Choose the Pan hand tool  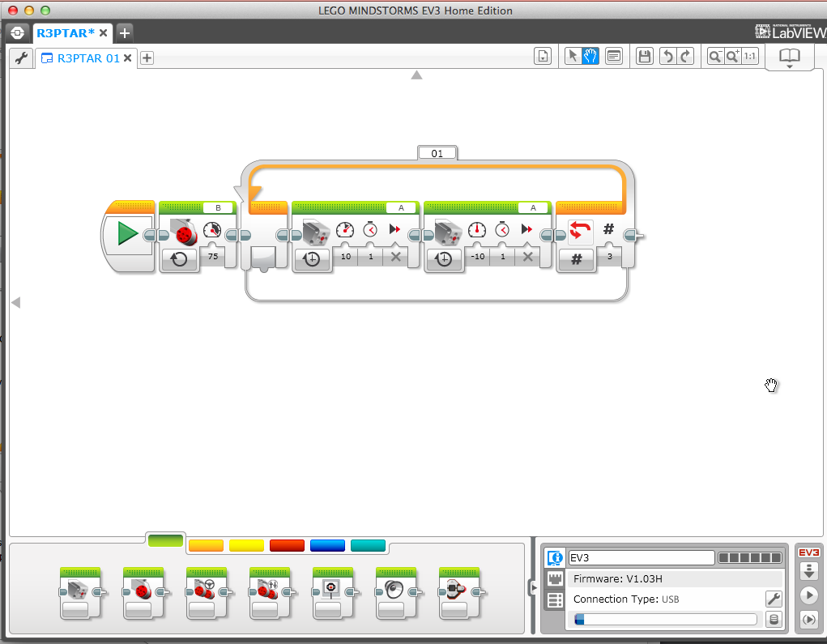[590, 56]
